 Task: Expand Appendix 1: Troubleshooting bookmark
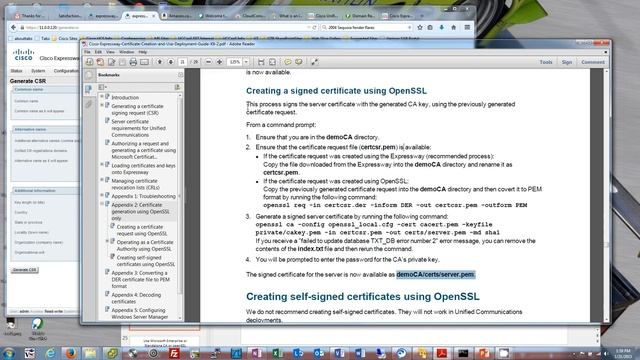coord(102,195)
